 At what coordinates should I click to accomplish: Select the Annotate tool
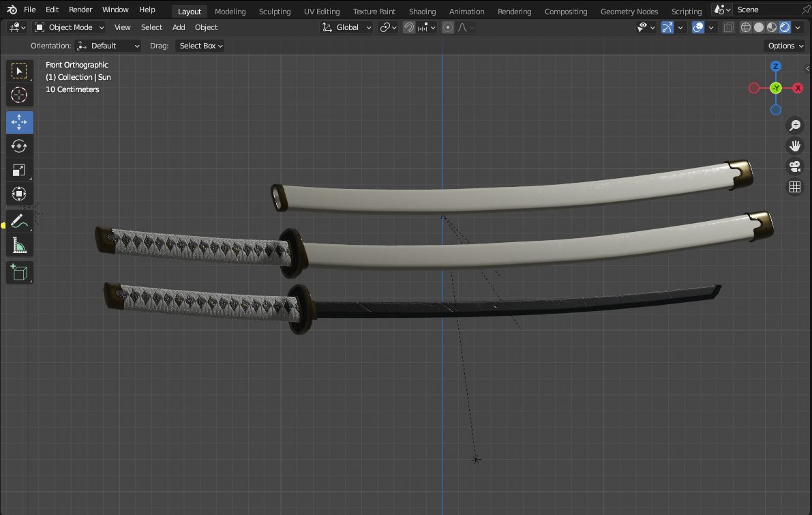point(19,221)
